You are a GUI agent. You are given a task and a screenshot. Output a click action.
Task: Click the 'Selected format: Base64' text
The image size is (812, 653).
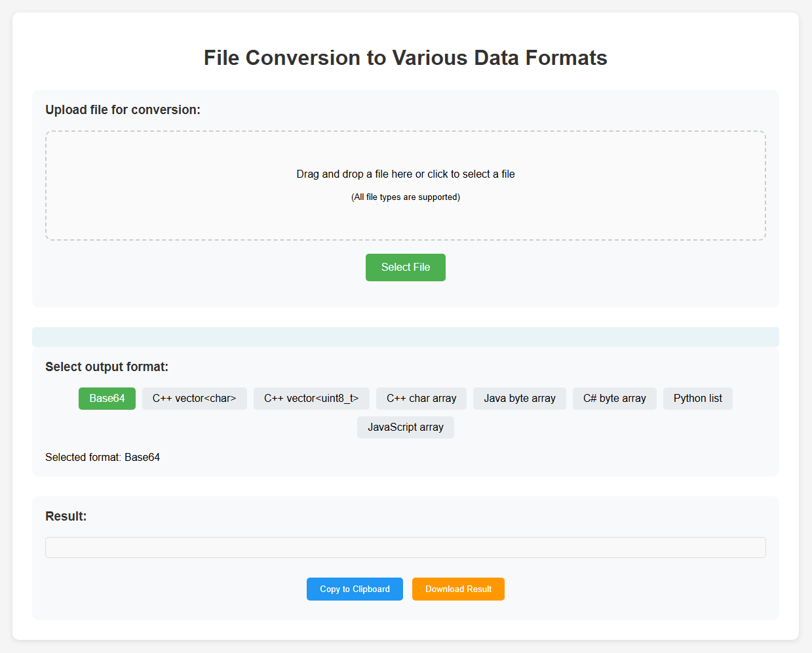tap(102, 458)
